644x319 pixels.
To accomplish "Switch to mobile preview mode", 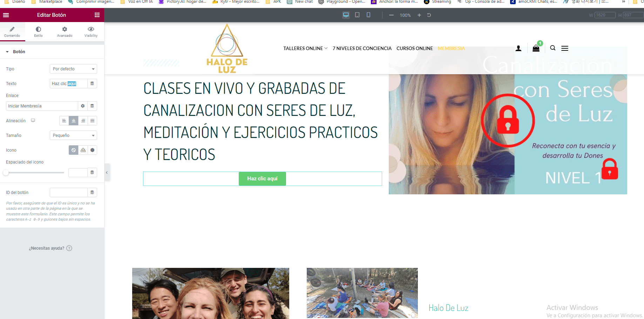I will (368, 15).
